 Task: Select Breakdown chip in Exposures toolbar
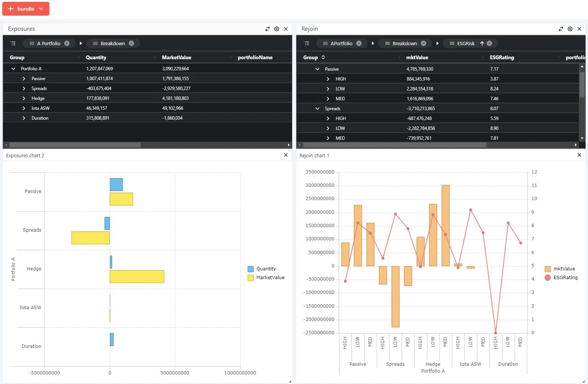click(113, 43)
